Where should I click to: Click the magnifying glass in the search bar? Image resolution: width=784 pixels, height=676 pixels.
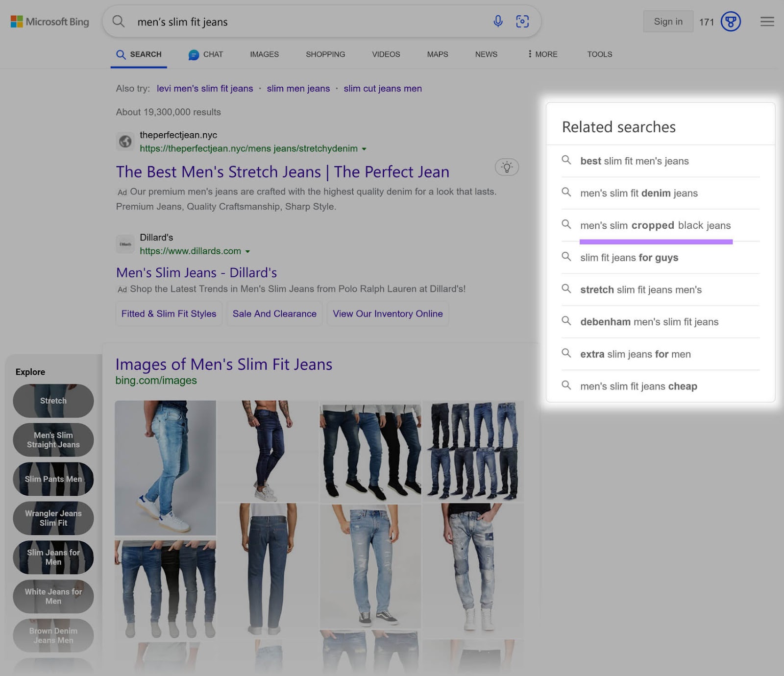coord(118,22)
